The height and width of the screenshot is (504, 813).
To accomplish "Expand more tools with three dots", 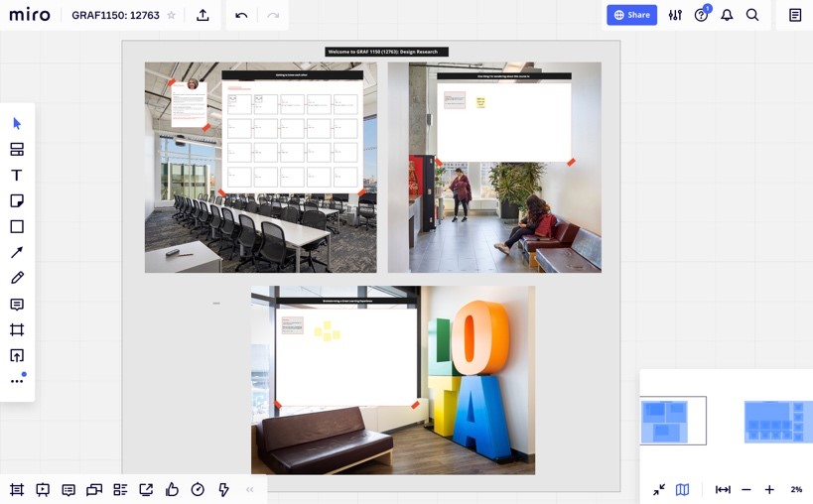I will point(17,381).
